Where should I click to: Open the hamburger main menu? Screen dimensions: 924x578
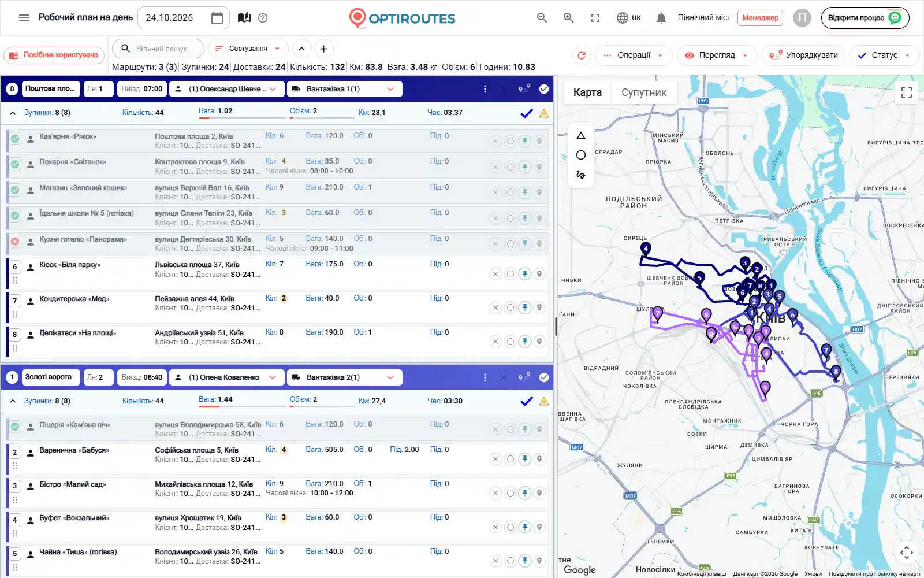pyautogui.click(x=24, y=18)
